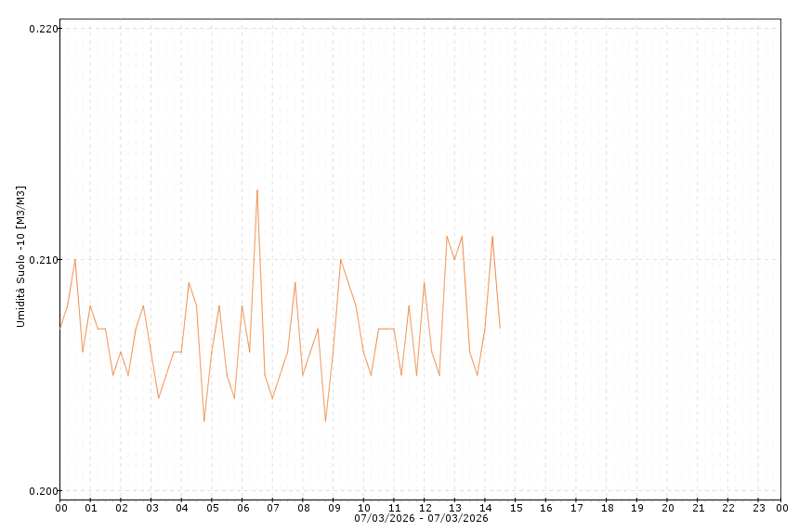Click the last data point of the orange line
799x532 pixels.
coord(500,328)
